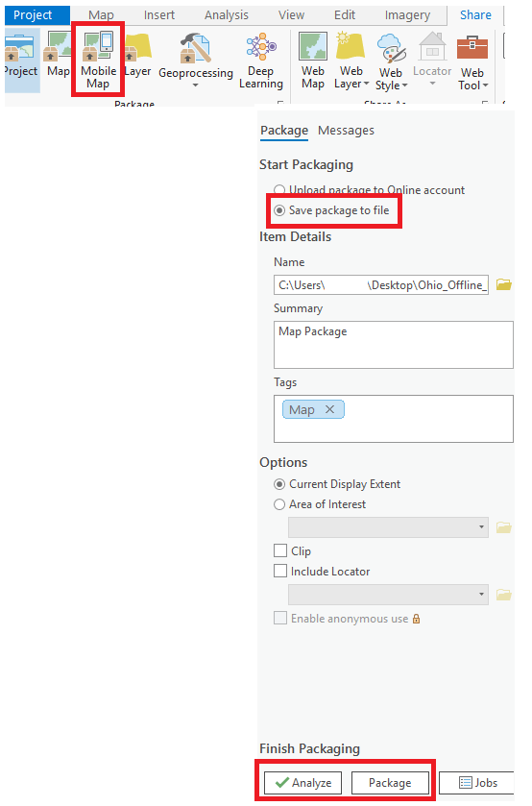Open the Area of Interest dropdown list
The image size is (532, 806).
[x=388, y=526]
